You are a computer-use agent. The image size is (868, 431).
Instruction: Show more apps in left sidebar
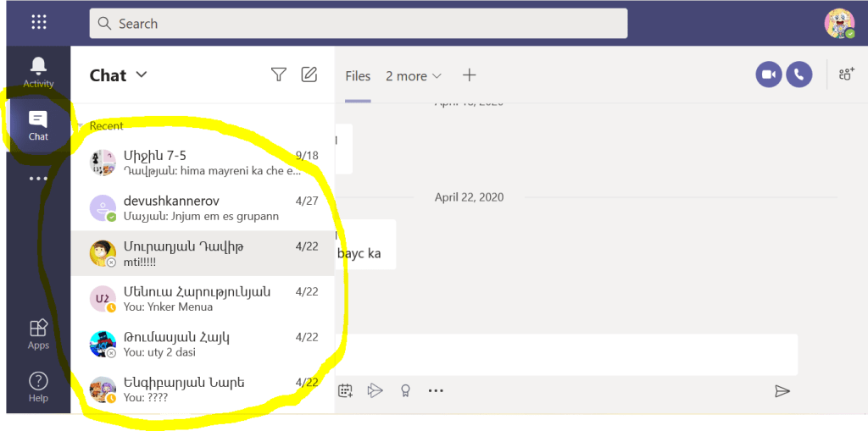click(38, 179)
